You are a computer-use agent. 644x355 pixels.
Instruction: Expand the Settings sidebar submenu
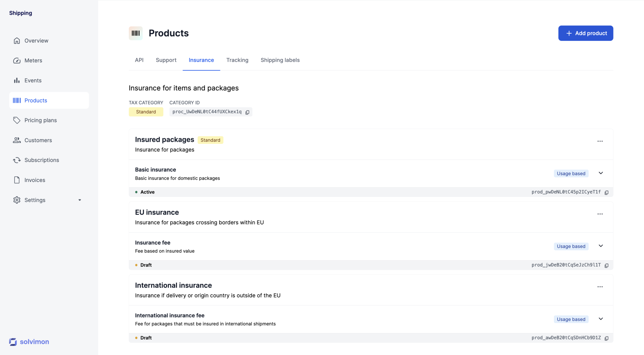79,200
